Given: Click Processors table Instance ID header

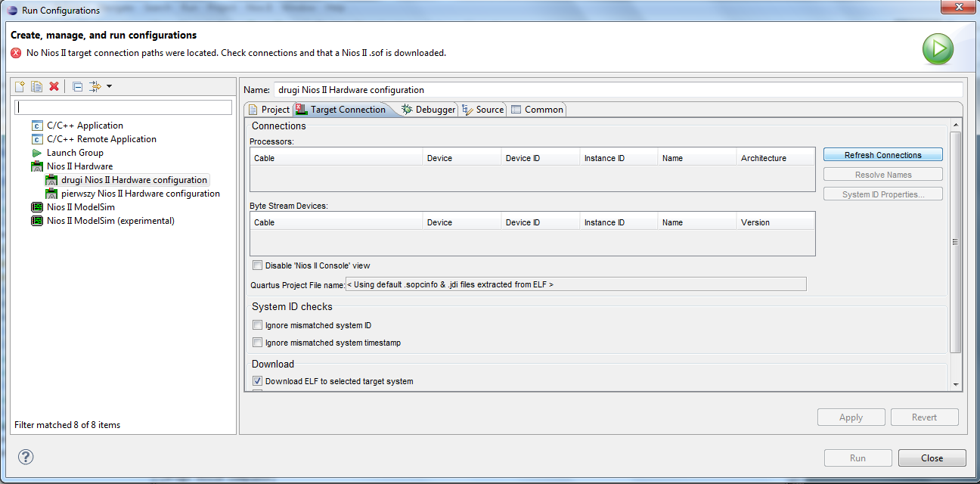Looking at the screenshot, I should pyautogui.click(x=619, y=158).
